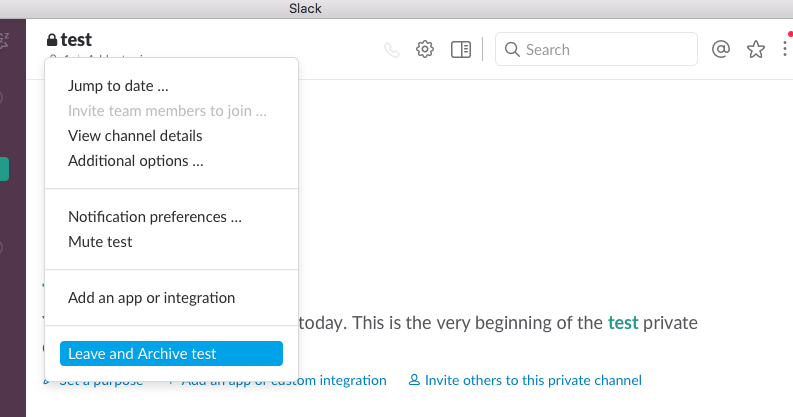
Task: Open Additional options menu entry
Action: [136, 161]
